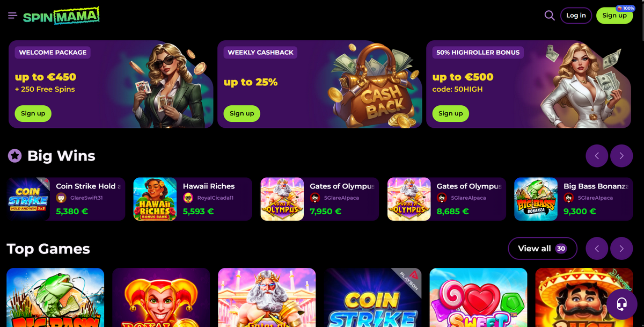Show next Top Games with right arrow
Screen dimensions: 644x327
click(621, 249)
